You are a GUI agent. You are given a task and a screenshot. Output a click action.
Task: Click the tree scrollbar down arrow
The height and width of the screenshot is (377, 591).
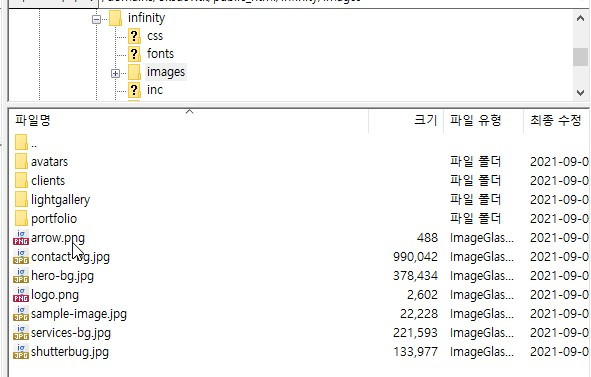coord(580,92)
